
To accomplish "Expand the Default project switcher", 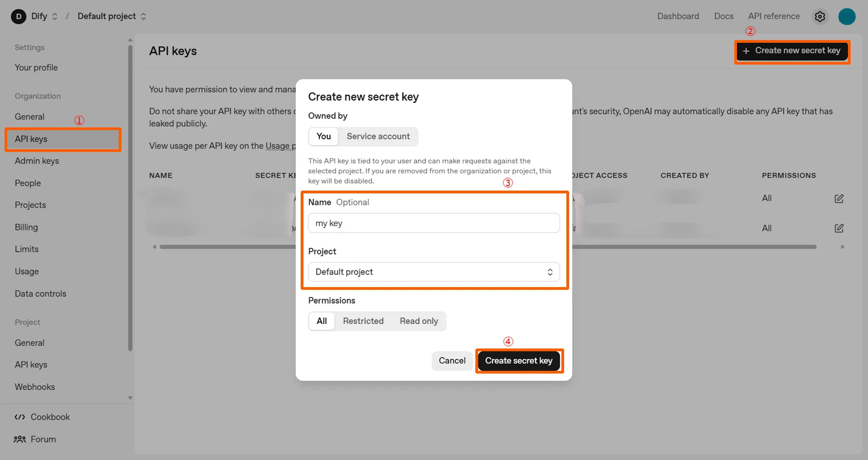I will [143, 17].
